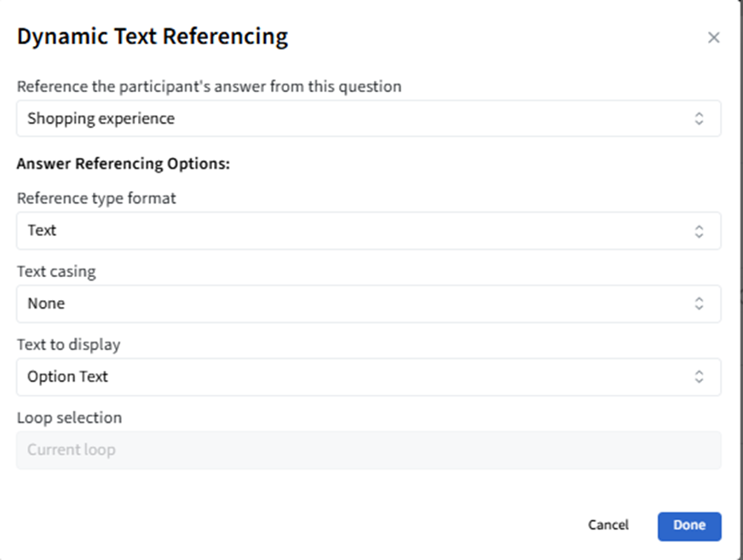Click the Dynamic Text Referencing title

[x=153, y=37]
